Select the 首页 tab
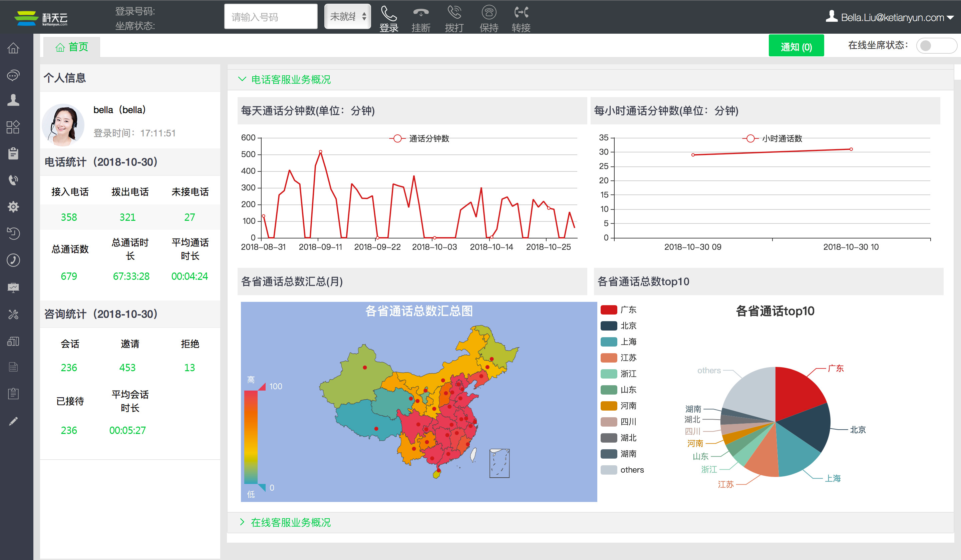Screen dimensions: 961x560 [x=72, y=47]
